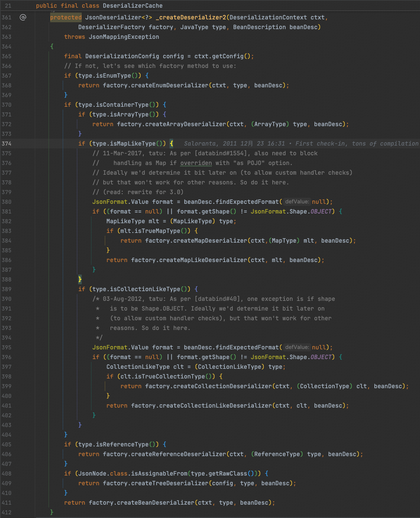Image resolution: width=420 pixels, height=518 pixels.
Task: Click the highlighted 'protected' keyword on line 361
Action: coord(66,17)
